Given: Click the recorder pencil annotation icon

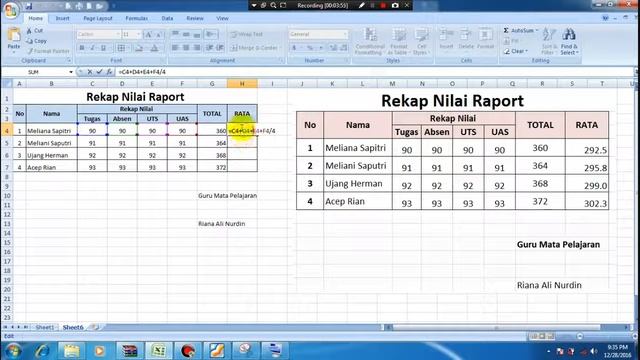Looking at the screenshot, I should coord(362,5).
